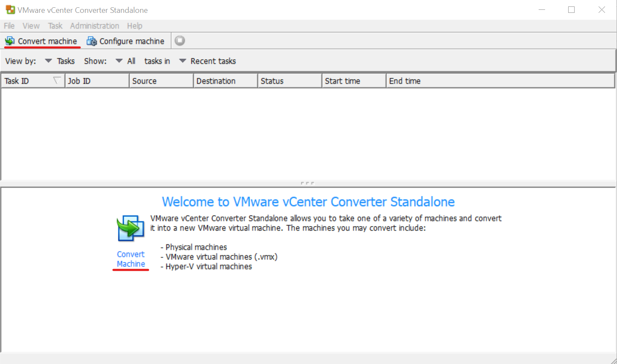Open the Administration menu
The height and width of the screenshot is (364, 617).
(95, 26)
